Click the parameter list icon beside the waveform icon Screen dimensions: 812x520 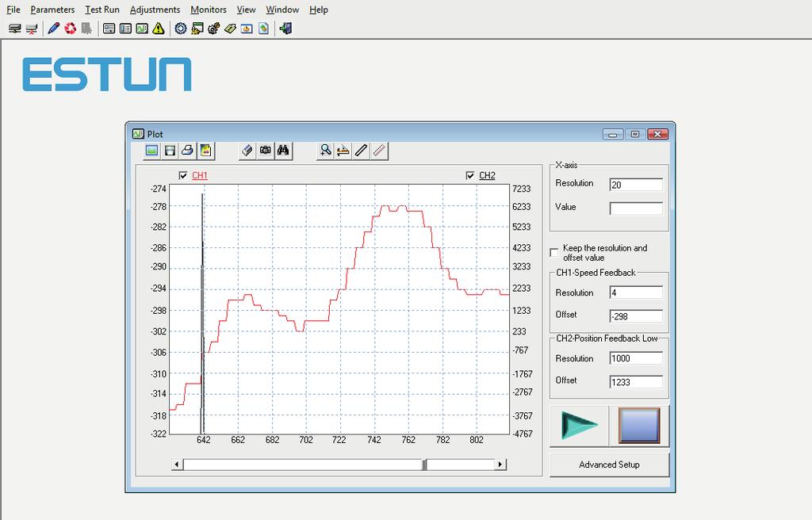125,29
